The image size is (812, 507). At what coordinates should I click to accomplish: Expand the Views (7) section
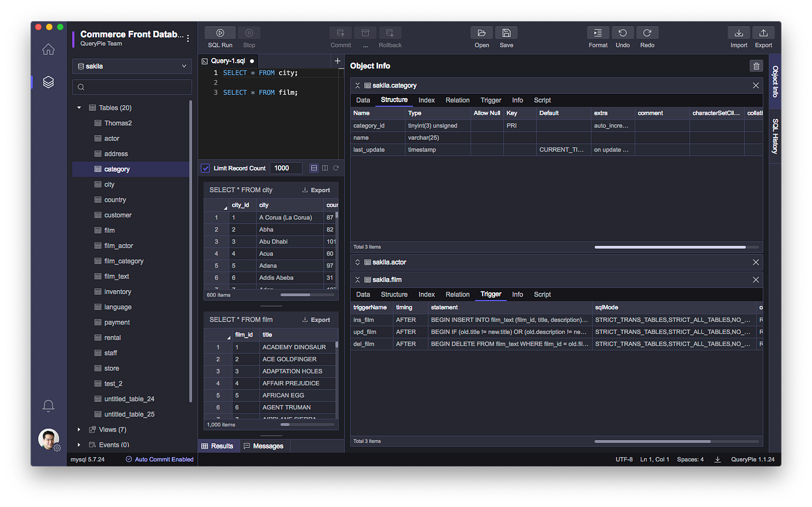(x=79, y=429)
